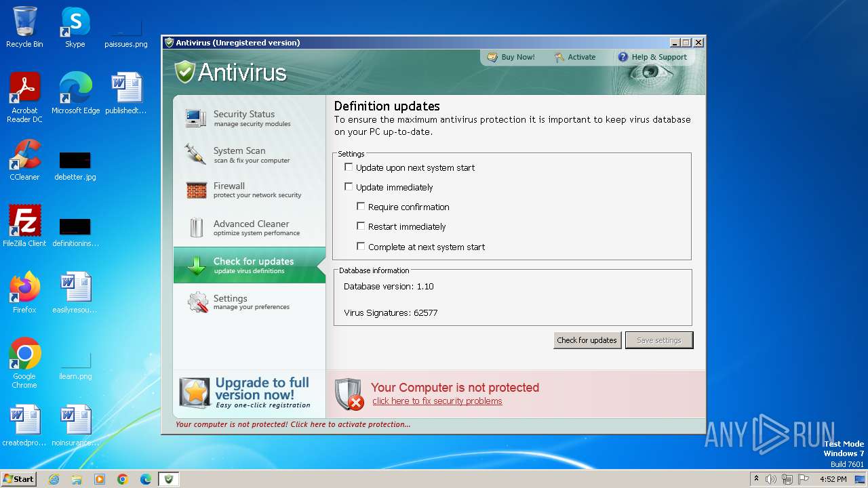Check Require confirmation option
The height and width of the screenshot is (488, 868).
361,206
